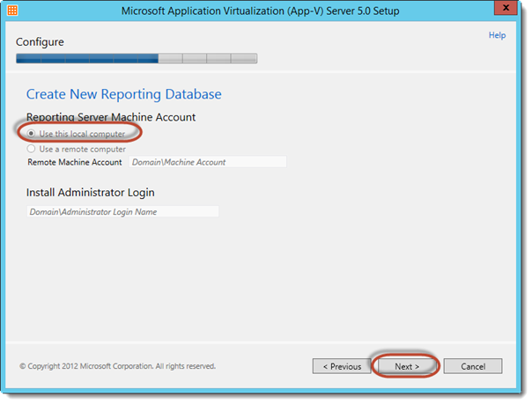Click the 'Install Administrator Login' heading
532x404 pixels.
(90, 193)
